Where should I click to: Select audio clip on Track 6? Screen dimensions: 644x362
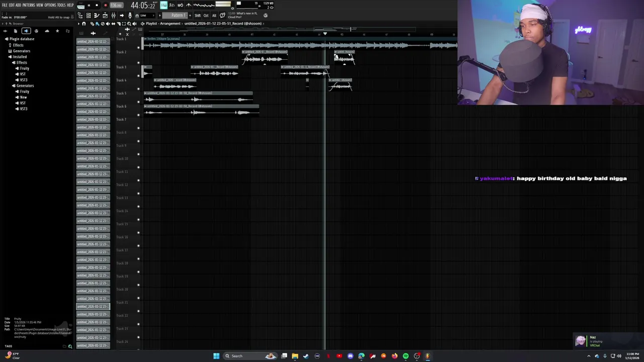point(201,110)
